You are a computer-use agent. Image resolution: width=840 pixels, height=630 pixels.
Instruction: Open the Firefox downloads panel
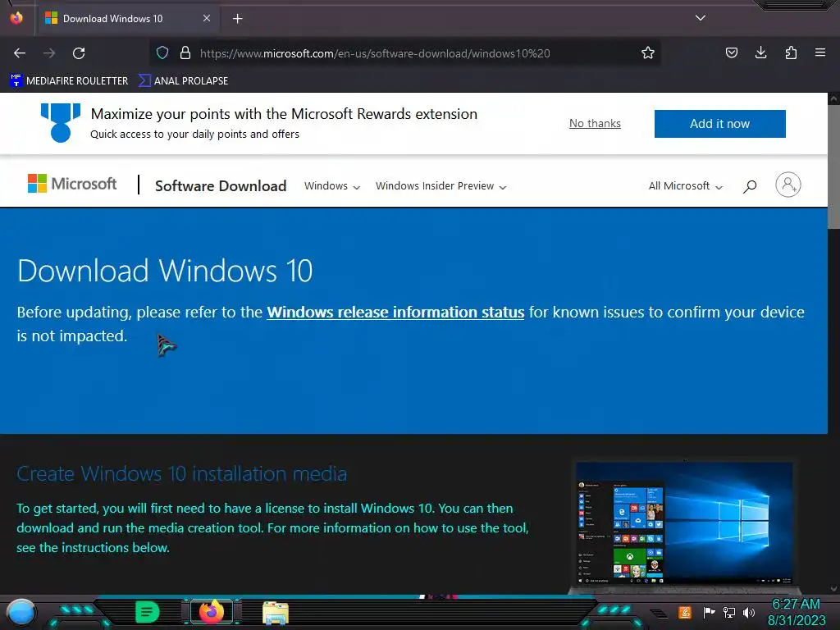[x=760, y=52]
